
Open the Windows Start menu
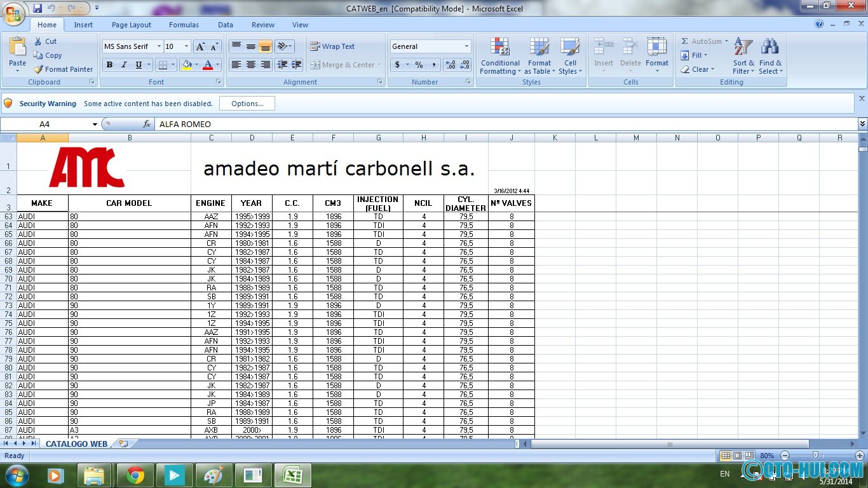coord(16,475)
